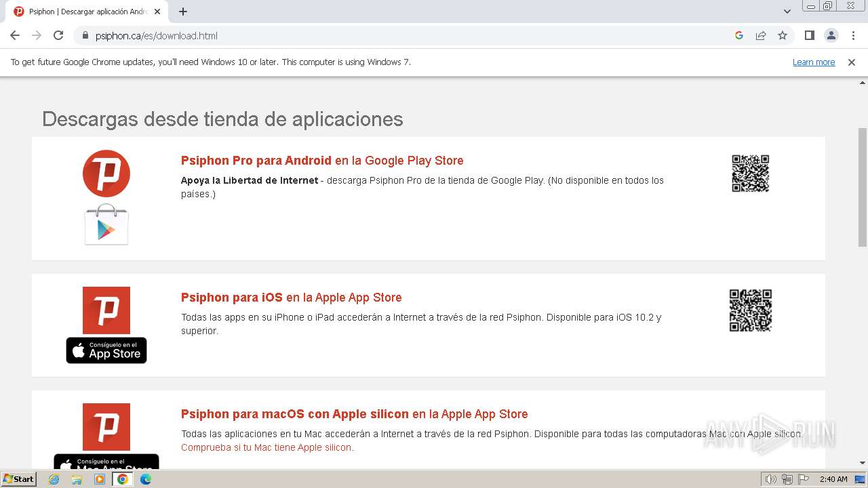The height and width of the screenshot is (488, 868).
Task: Click the 2:40 AM taskbar clock
Action: coord(833,479)
